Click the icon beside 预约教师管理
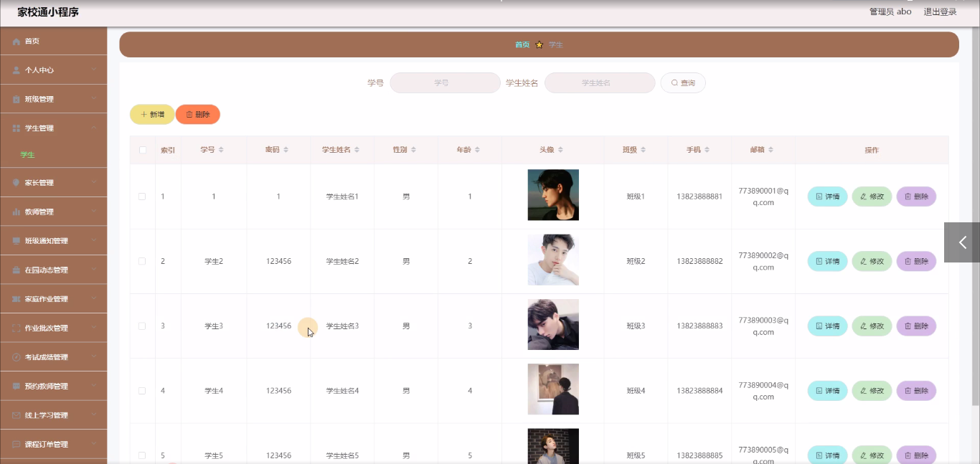Image resolution: width=980 pixels, height=464 pixels. pos(17,387)
